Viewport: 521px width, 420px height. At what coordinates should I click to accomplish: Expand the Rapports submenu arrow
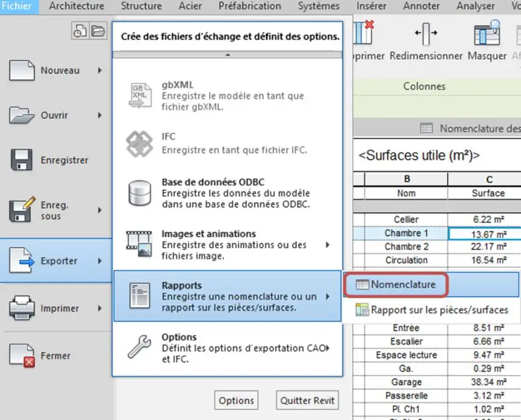(328, 296)
